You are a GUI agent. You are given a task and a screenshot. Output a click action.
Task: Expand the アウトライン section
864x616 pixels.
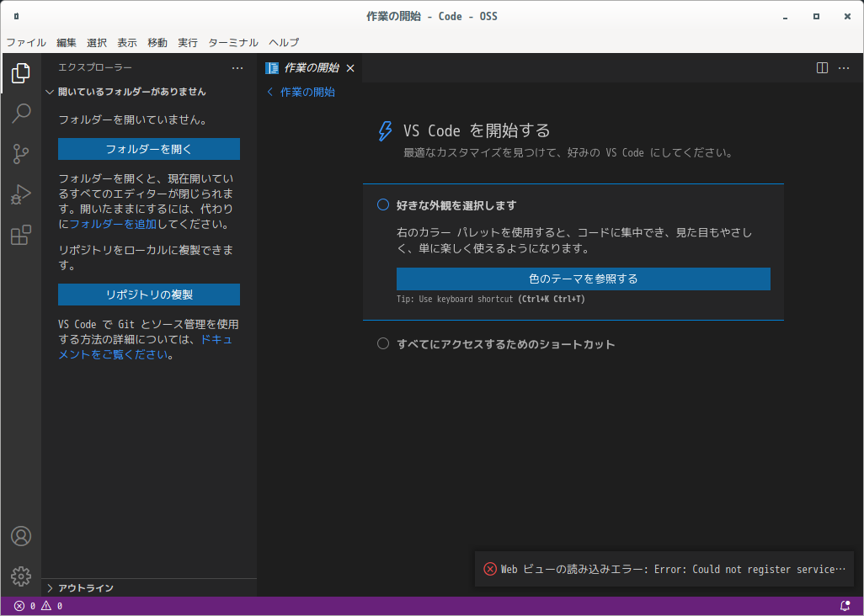[x=149, y=588]
